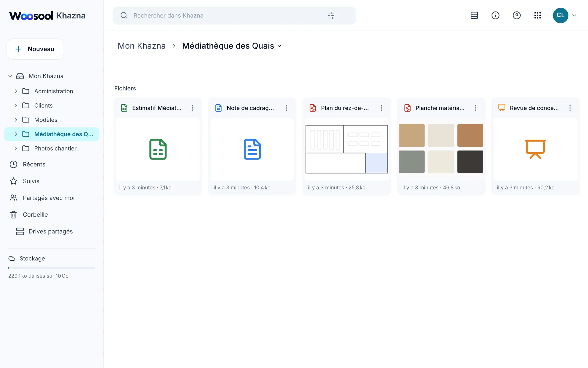Image resolution: width=588 pixels, height=368 pixels.
Task: Open the Estimatif Médiat... file preview
Action: pyautogui.click(x=158, y=149)
